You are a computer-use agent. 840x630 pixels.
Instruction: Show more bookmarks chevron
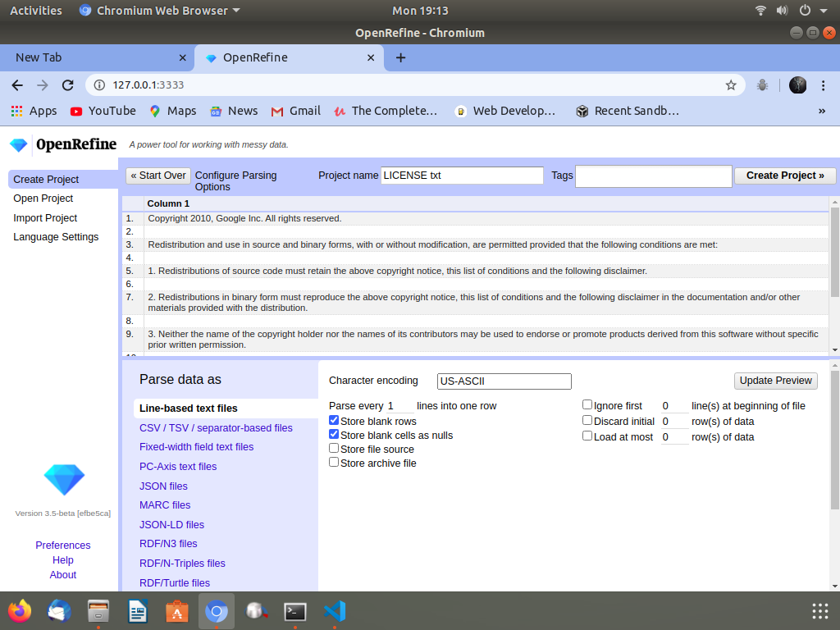point(822,111)
